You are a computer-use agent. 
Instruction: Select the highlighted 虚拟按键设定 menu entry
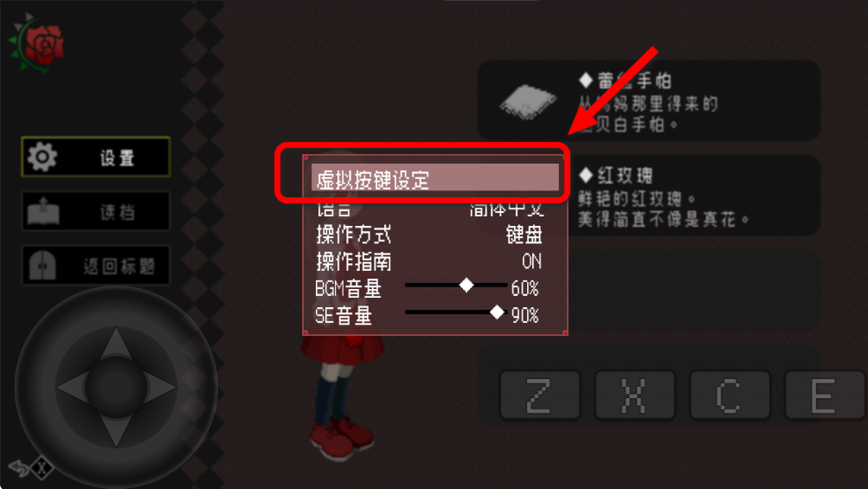point(435,178)
